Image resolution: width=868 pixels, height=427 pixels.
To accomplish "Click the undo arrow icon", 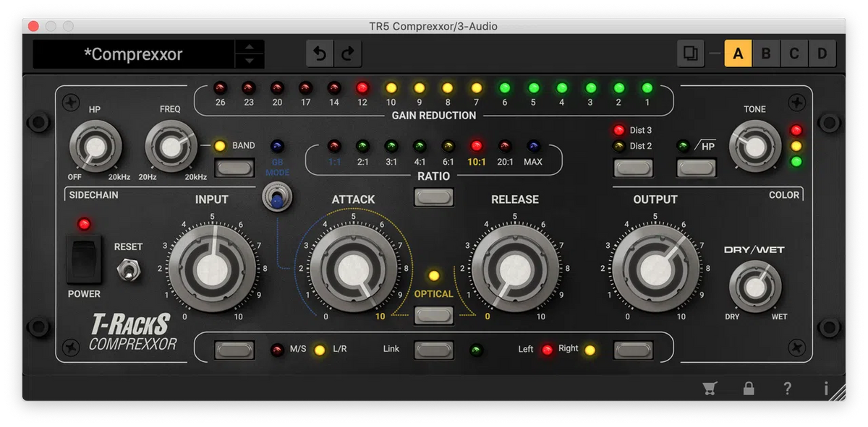I will coord(320,53).
